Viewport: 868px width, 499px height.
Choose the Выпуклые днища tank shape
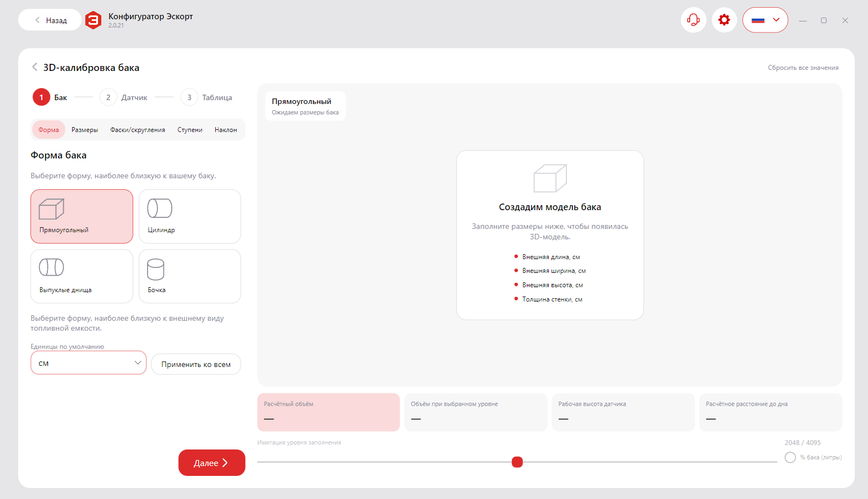click(82, 276)
